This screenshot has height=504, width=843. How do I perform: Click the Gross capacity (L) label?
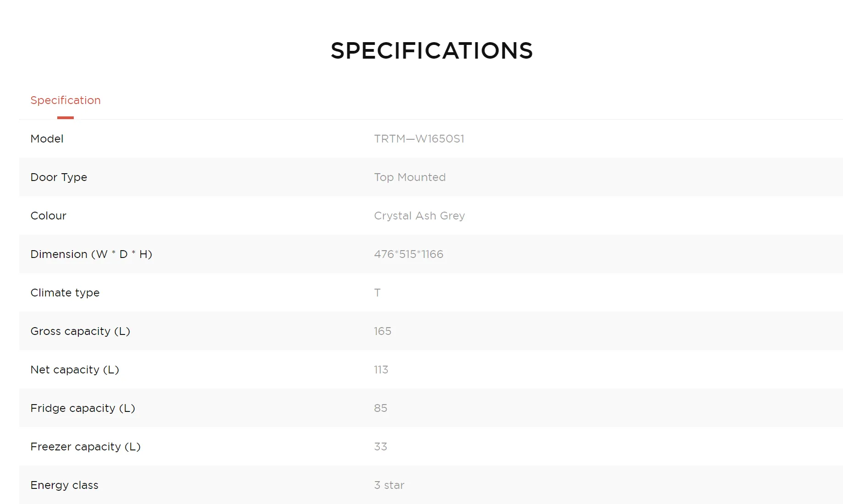pyautogui.click(x=80, y=331)
